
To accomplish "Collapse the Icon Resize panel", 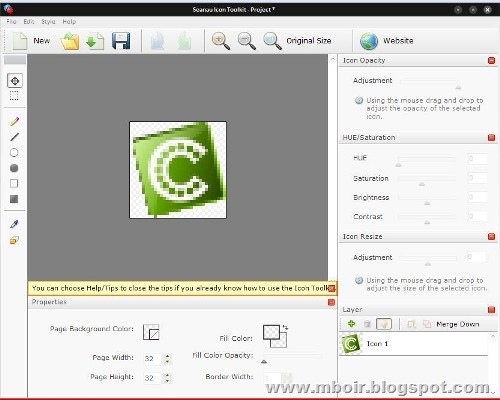I will click(x=491, y=236).
